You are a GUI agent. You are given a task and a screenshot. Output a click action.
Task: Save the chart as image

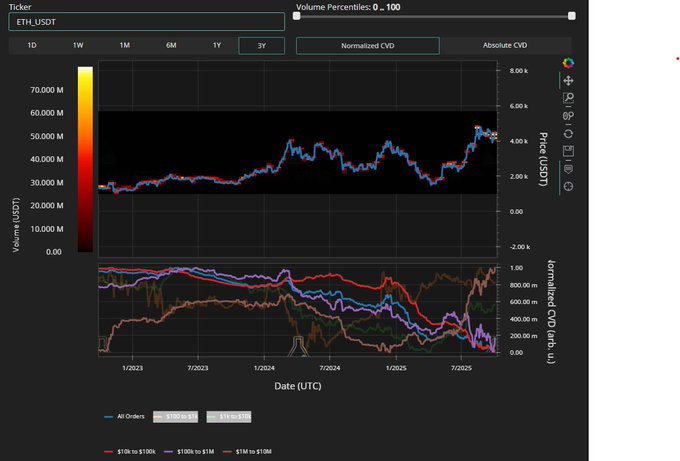pyautogui.click(x=568, y=151)
